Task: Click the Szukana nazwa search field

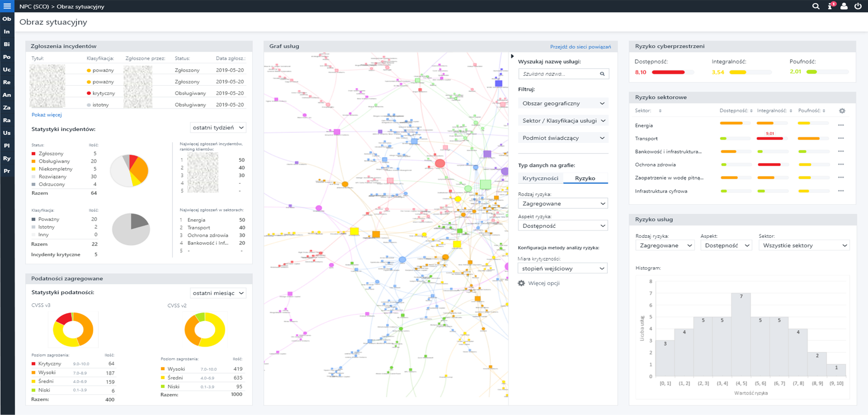Action: (x=558, y=74)
